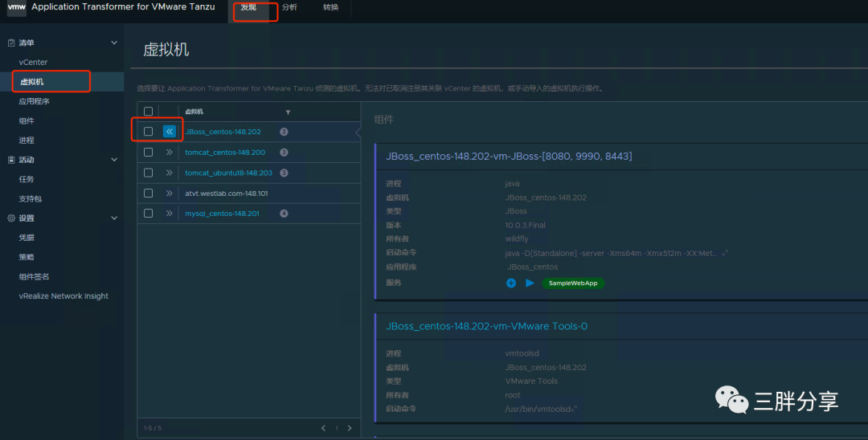Click the 活动 section icon

11,160
